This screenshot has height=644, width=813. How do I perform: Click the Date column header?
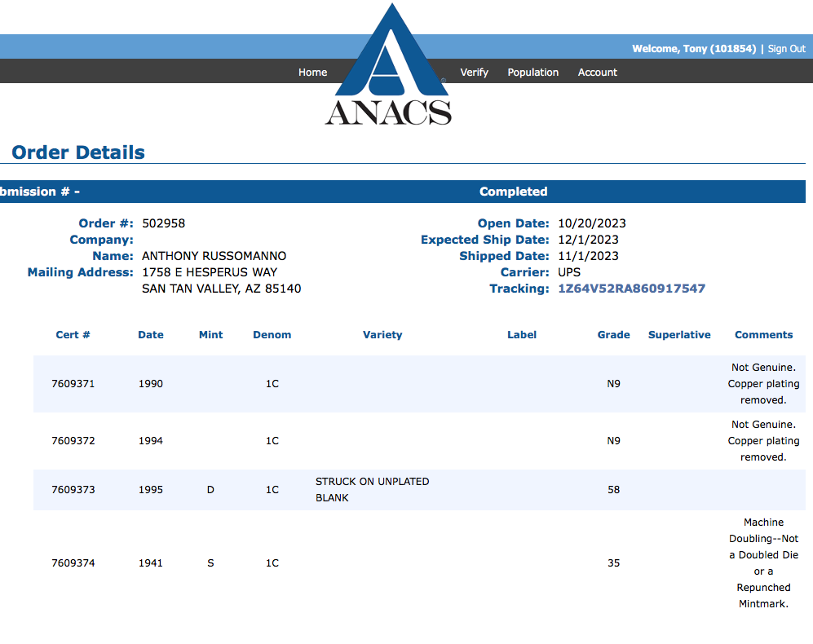pos(151,335)
